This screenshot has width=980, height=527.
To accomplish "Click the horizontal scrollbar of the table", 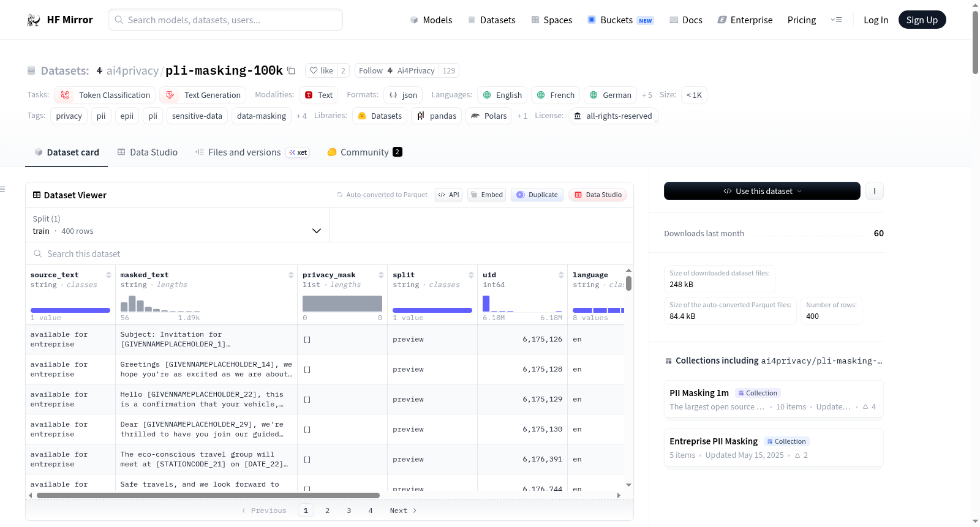I will pyautogui.click(x=208, y=495).
